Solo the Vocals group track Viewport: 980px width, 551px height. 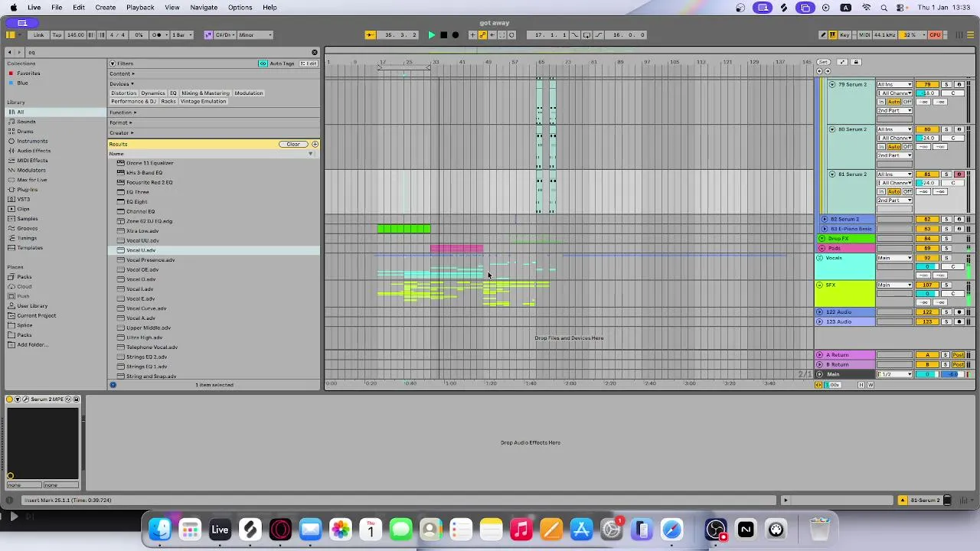pyautogui.click(x=946, y=258)
